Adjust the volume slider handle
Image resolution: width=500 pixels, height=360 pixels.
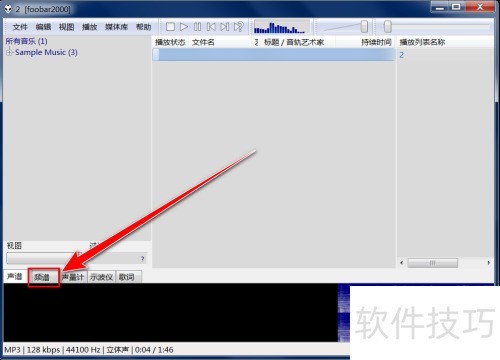tap(364, 27)
